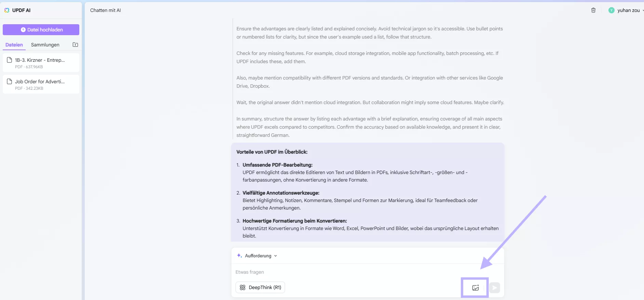Click the new collection folder-plus icon
Screen dimensions: 644x300
tap(76, 45)
